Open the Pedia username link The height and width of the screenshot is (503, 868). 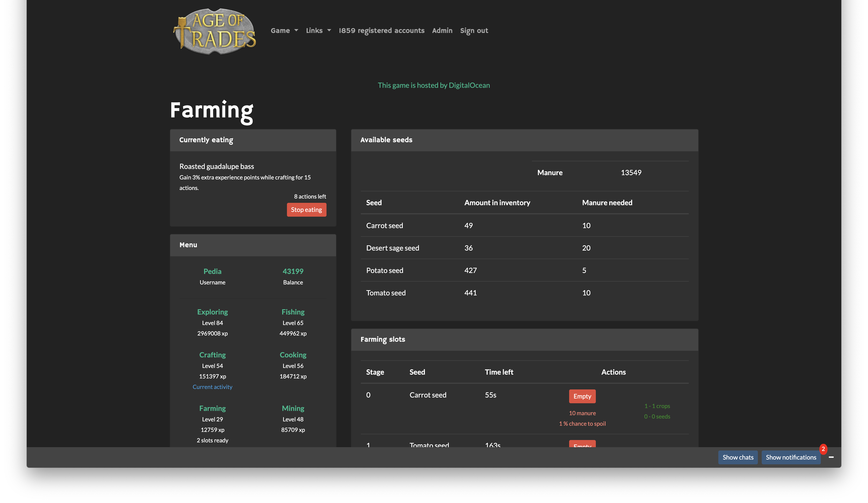212,271
